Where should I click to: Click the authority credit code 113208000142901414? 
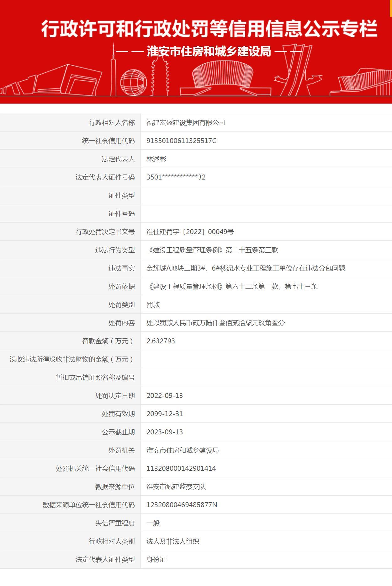(181, 468)
